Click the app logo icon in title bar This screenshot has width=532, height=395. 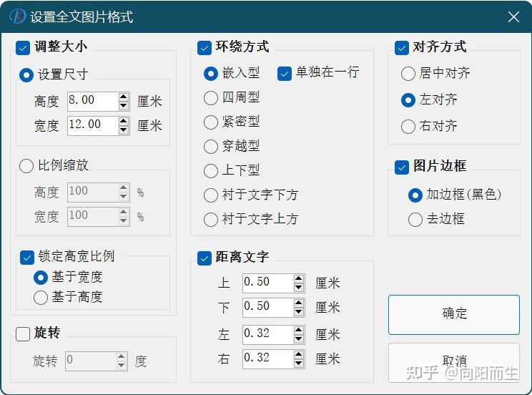click(17, 16)
